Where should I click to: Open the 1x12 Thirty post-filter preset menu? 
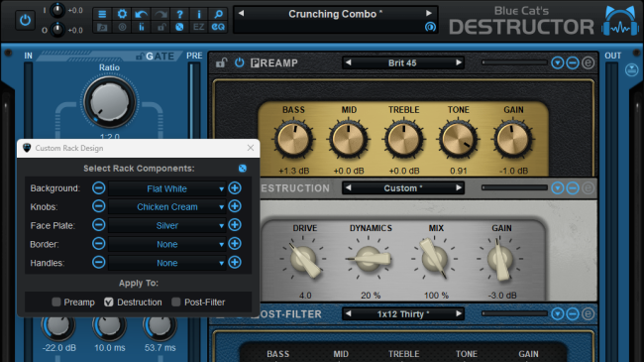click(402, 314)
